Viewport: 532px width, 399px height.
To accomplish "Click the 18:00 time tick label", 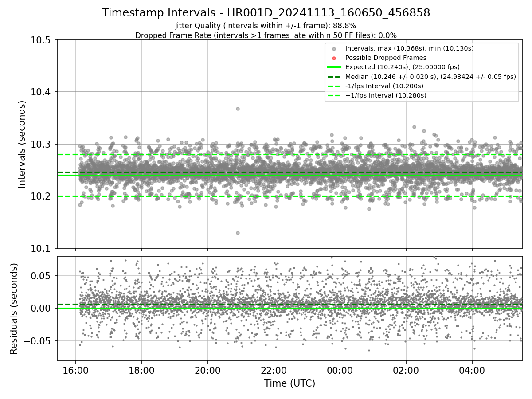I will coord(142,369).
